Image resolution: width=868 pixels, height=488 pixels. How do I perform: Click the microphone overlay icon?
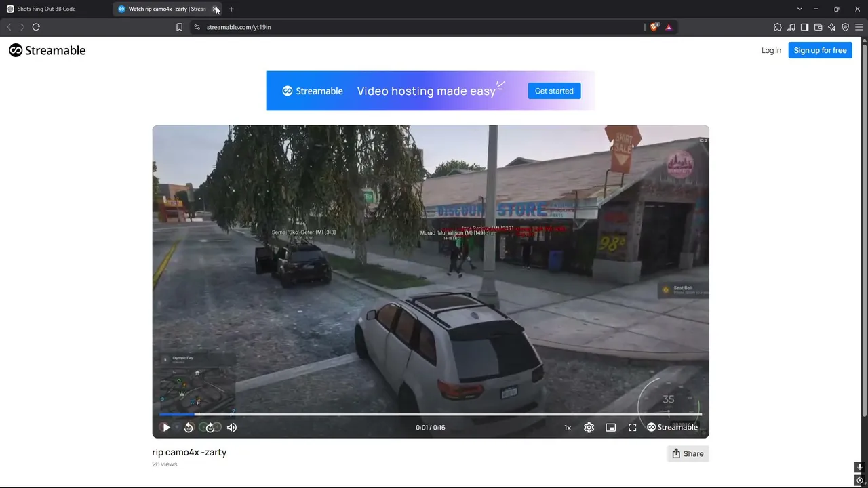click(x=859, y=468)
